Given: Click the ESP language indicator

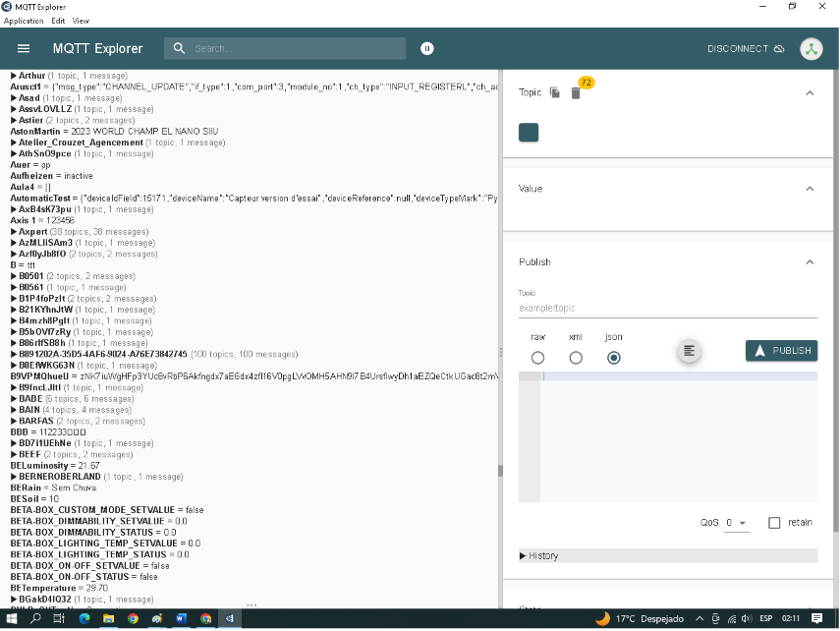Looking at the screenshot, I should pos(766,618).
